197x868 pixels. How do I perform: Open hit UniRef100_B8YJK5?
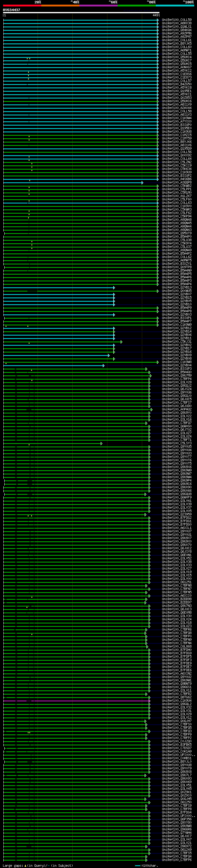177,43
